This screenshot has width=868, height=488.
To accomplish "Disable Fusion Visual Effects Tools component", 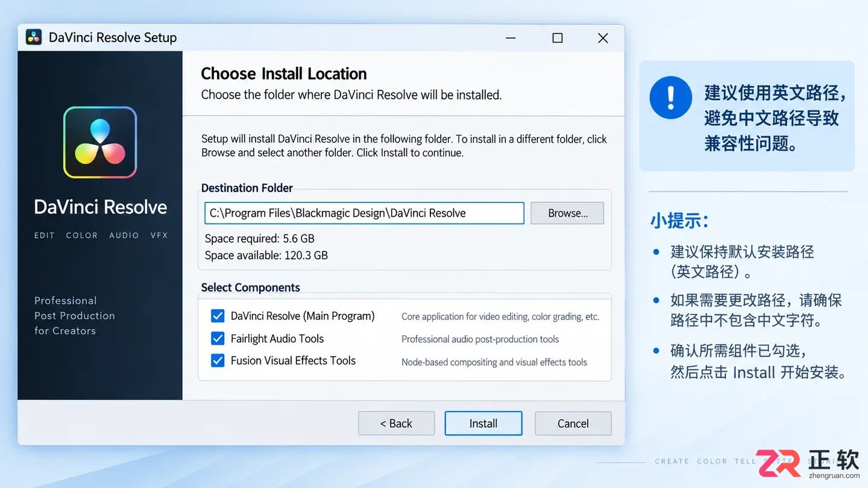I will [x=218, y=361].
